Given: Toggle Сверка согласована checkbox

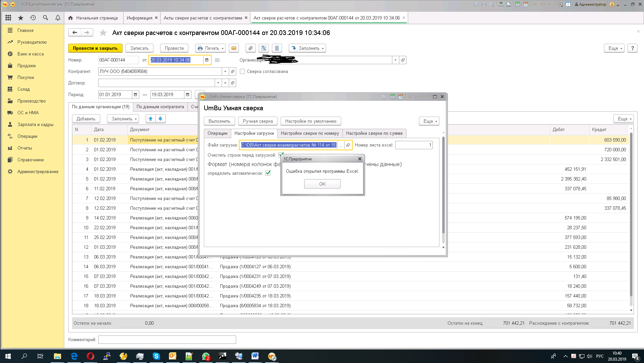Looking at the screenshot, I should click(243, 71).
